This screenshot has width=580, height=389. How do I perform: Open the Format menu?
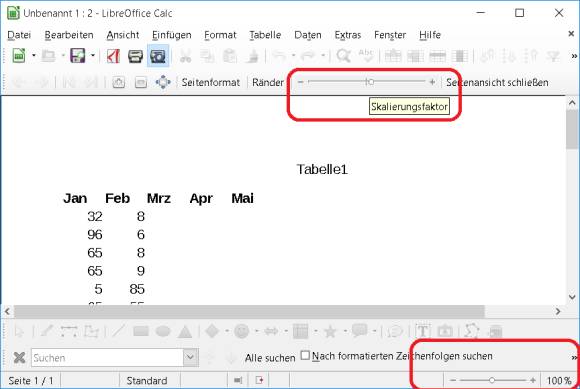(220, 35)
